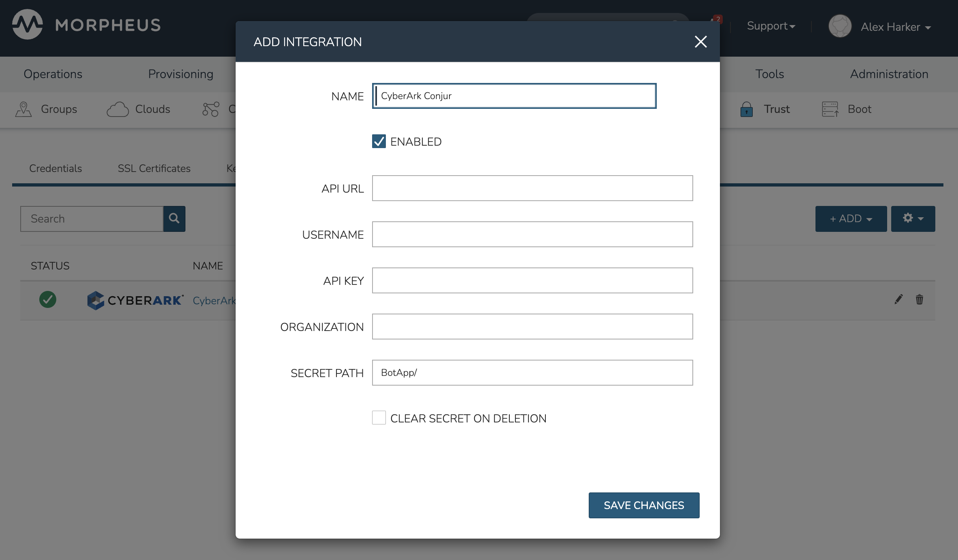Open the Operations menu
The width and height of the screenshot is (958, 560).
pyautogui.click(x=53, y=74)
